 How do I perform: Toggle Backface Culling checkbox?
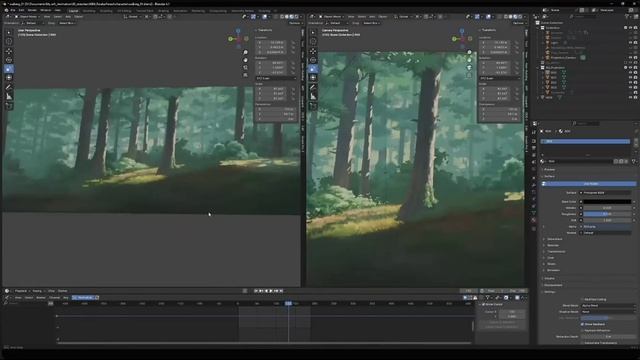582,299
